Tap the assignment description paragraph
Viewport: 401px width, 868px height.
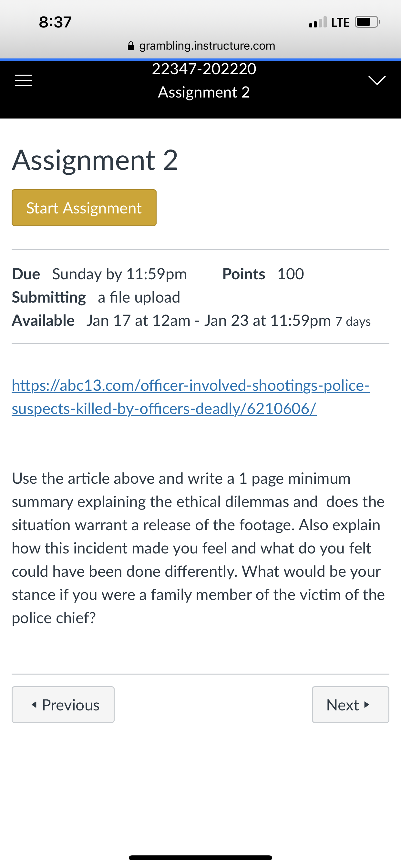(x=198, y=548)
